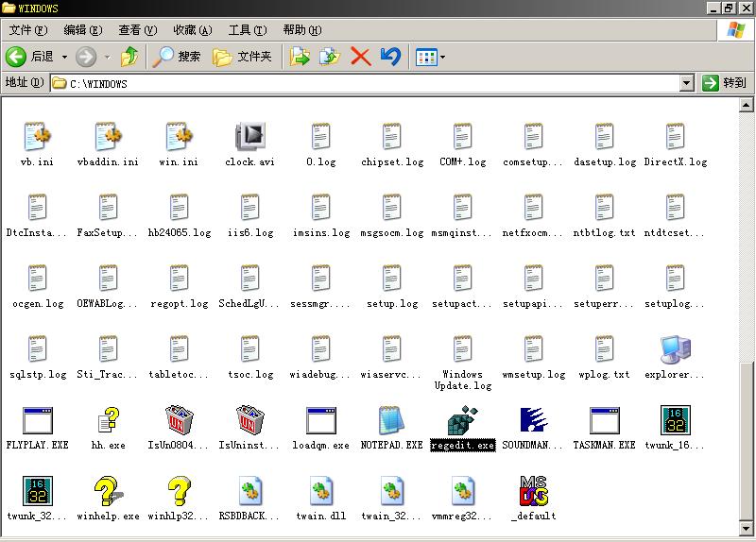
Task: Select the explorer.exe program icon
Action: point(675,349)
